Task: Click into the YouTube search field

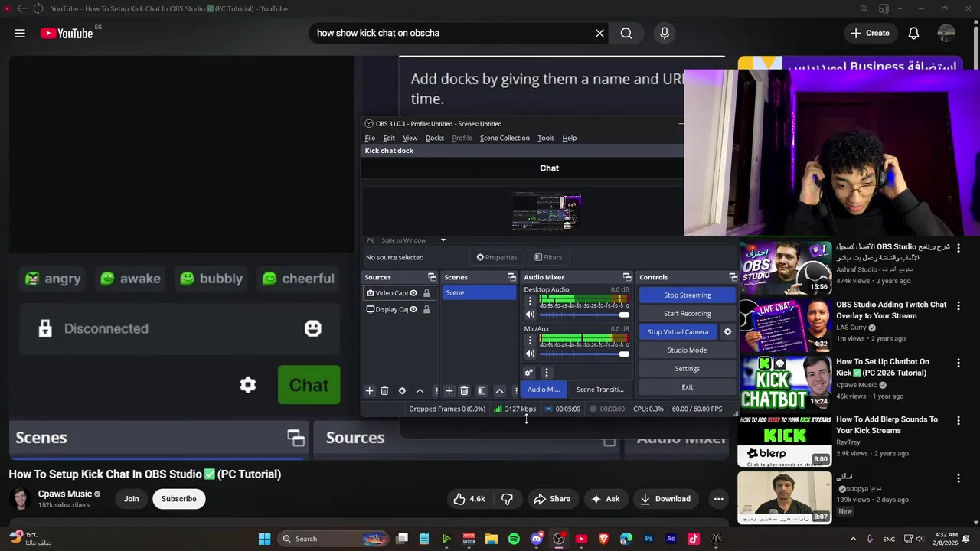Action: [x=452, y=33]
